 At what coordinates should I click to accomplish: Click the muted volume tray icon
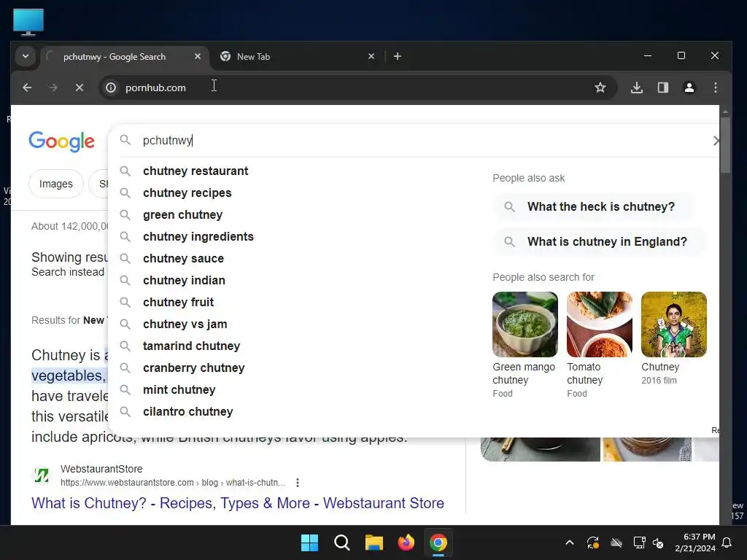tap(659, 542)
